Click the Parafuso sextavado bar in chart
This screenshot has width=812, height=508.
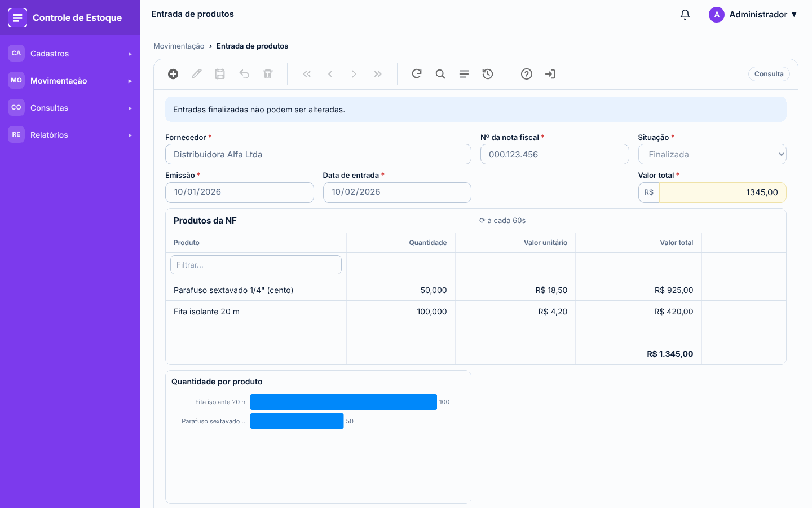coord(297,421)
